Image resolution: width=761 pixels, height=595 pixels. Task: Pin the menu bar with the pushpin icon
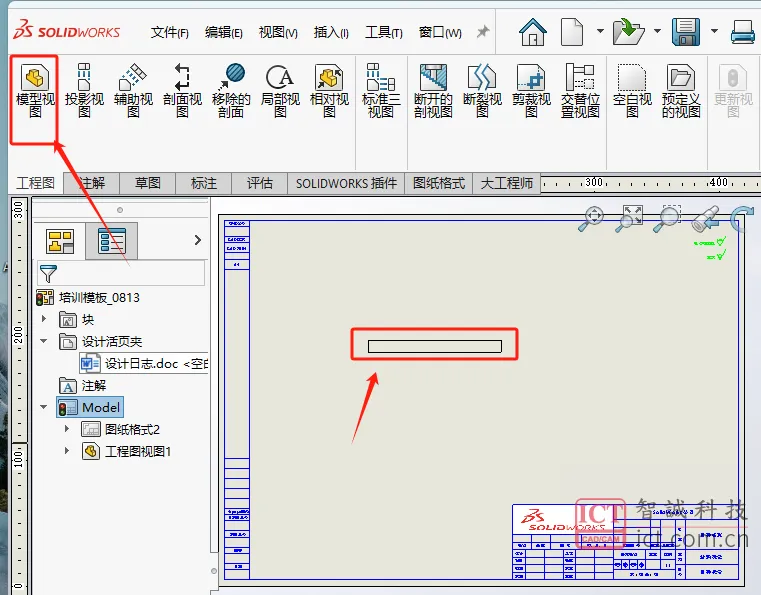pos(482,32)
